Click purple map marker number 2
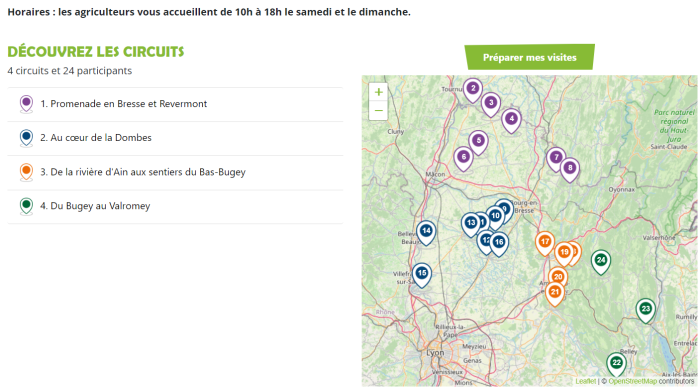This screenshot has height=389, width=700. (473, 89)
